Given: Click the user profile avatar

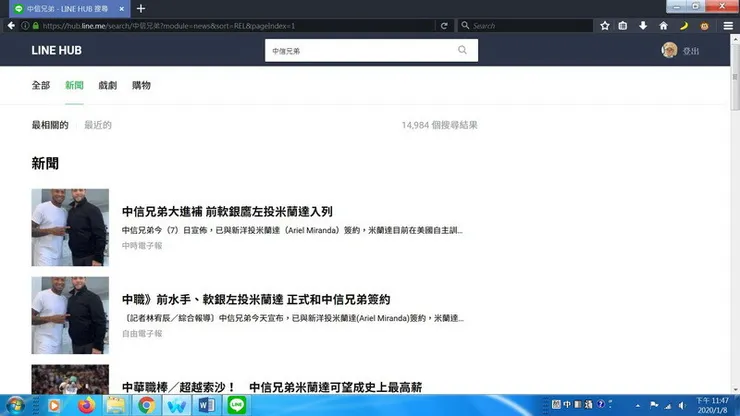Looking at the screenshot, I should pos(669,50).
